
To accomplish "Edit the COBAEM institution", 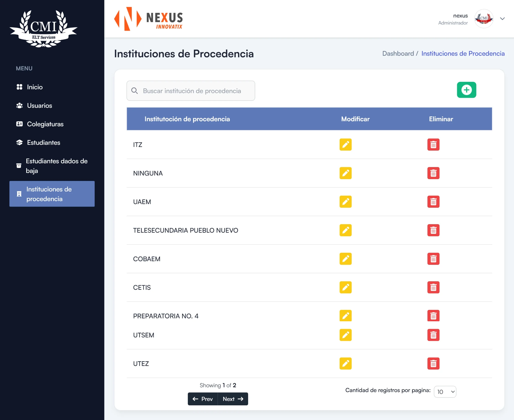I will [345, 259].
